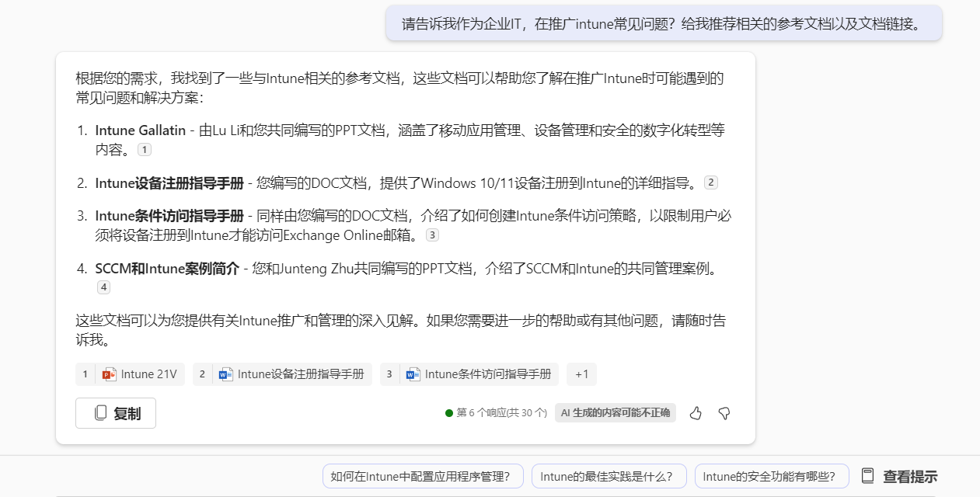
Task: Click the green response status dot
Action: (x=449, y=413)
